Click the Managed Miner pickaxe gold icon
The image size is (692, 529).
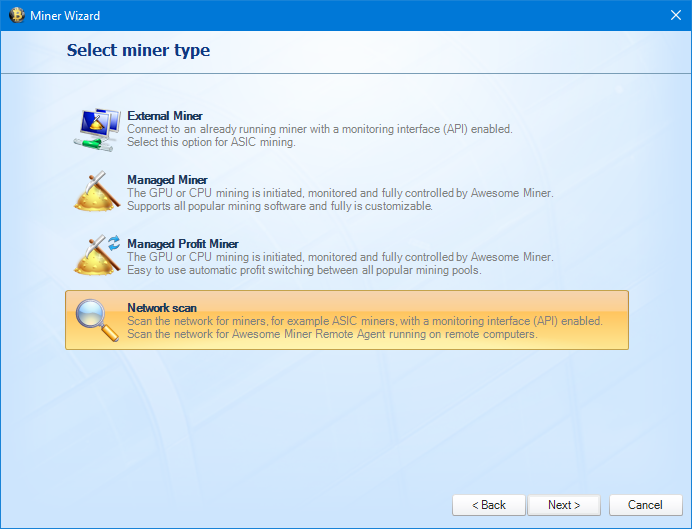97,191
